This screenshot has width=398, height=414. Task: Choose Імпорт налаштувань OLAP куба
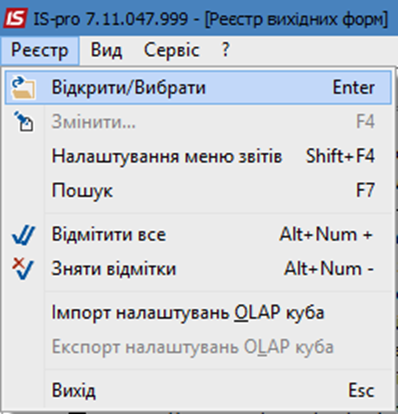click(198, 313)
